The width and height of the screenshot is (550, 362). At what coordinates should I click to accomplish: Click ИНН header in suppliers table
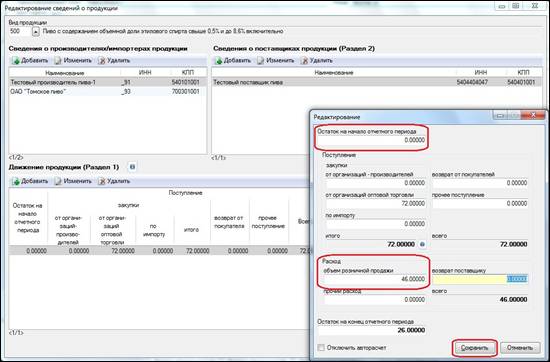[481, 73]
